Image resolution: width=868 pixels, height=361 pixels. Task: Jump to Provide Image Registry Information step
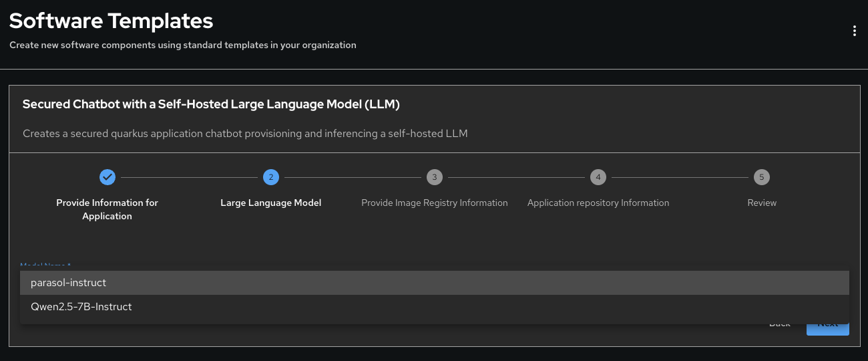click(x=435, y=203)
